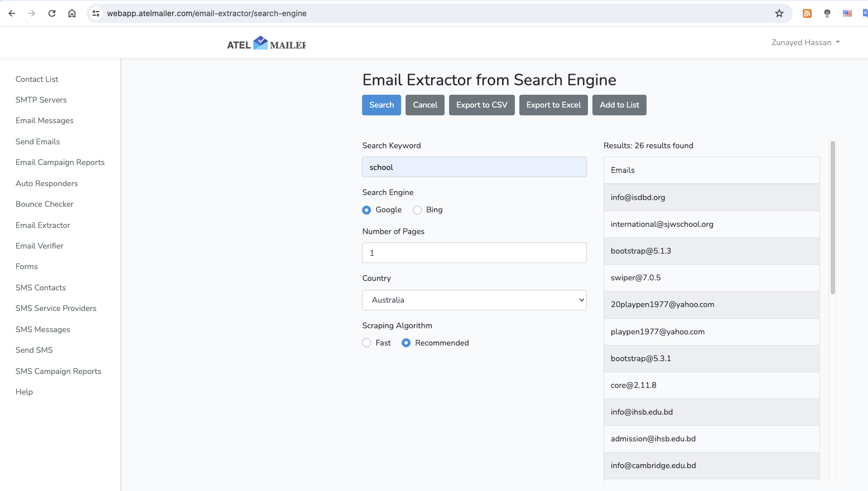The image size is (868, 491).
Task: Choose the Fast scraping algorithm
Action: click(367, 343)
